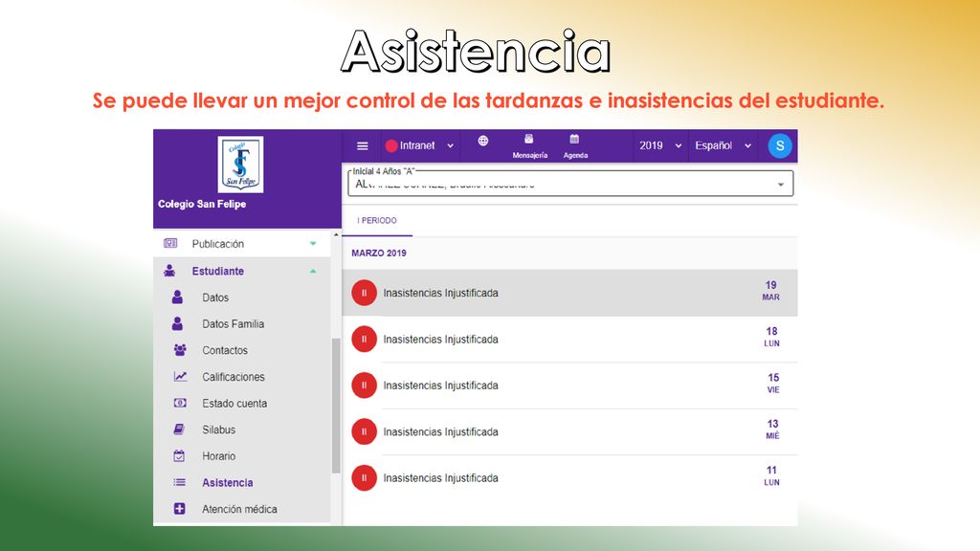
Task: Open the 2019 year dropdown
Action: point(660,146)
